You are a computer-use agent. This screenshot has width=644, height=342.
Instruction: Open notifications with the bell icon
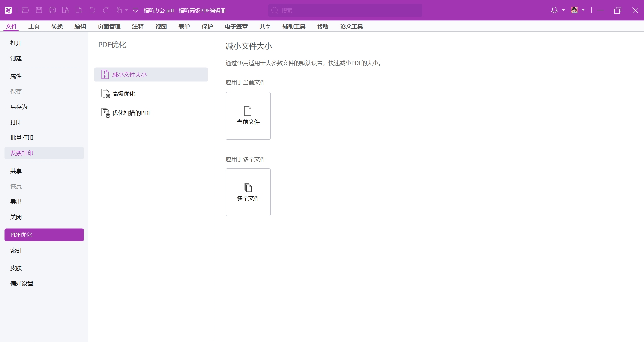(554, 10)
